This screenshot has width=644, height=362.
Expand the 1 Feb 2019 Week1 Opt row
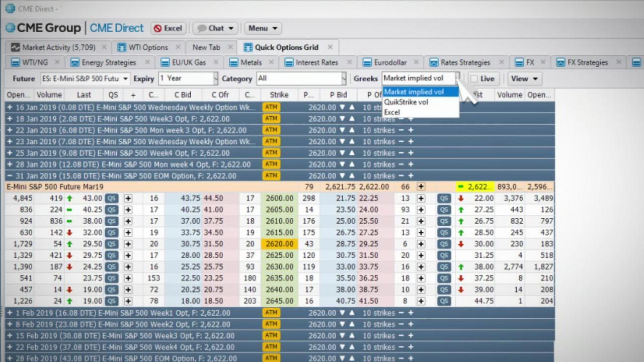pos(10,313)
